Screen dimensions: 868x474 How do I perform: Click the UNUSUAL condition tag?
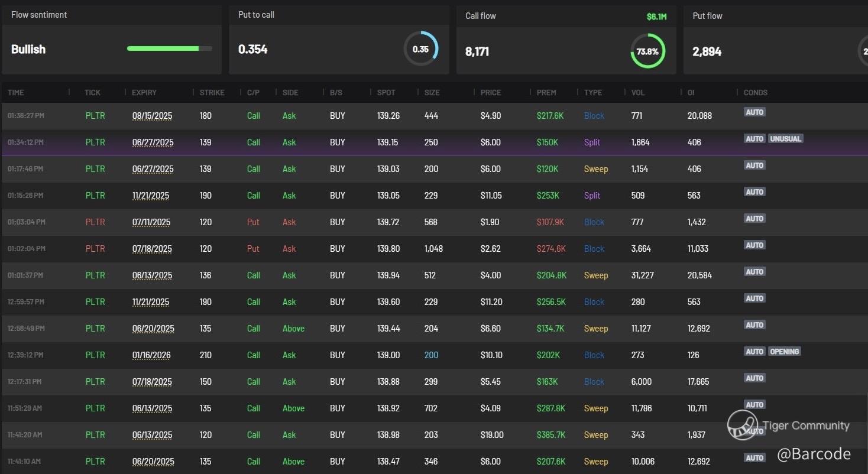point(786,139)
